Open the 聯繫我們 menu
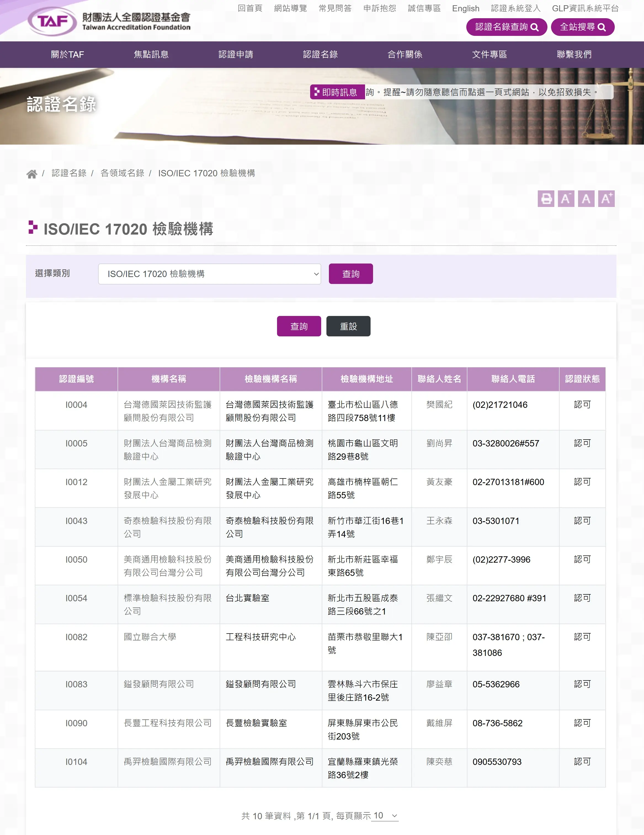The width and height of the screenshot is (644, 835). coord(574,55)
